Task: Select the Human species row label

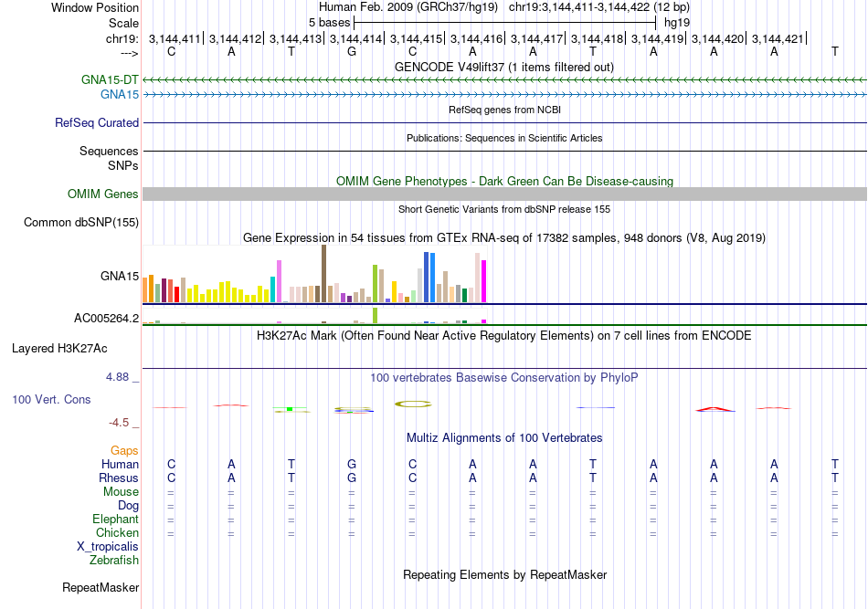Action: coord(120,465)
